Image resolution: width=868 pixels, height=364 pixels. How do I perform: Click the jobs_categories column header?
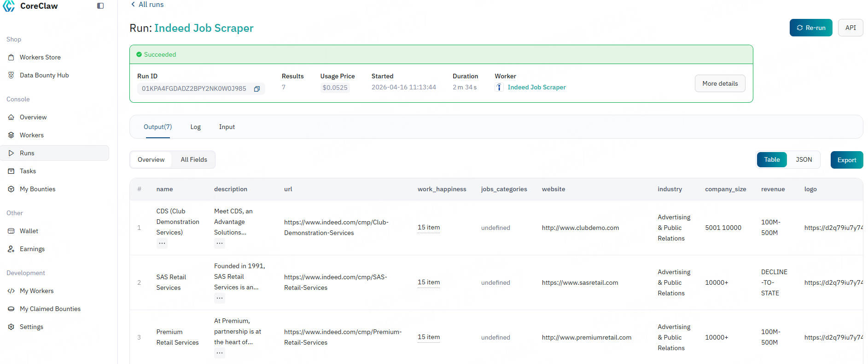[504, 189]
